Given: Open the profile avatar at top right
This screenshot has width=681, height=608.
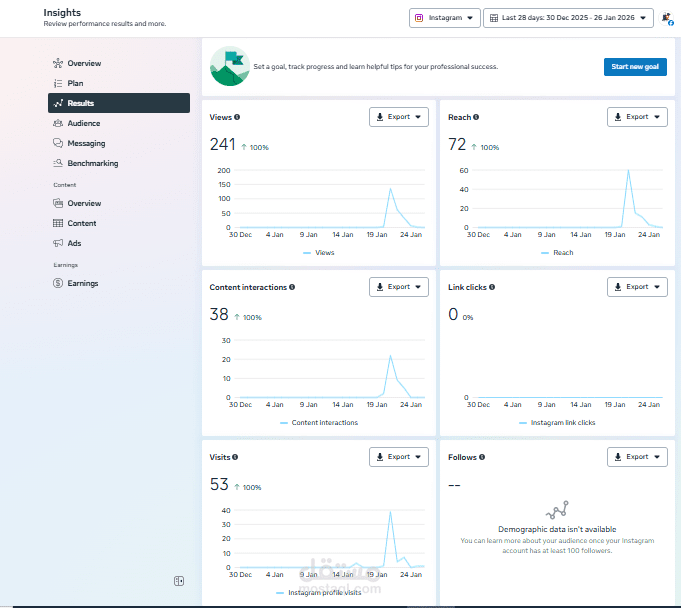Looking at the screenshot, I should tap(667, 18).
